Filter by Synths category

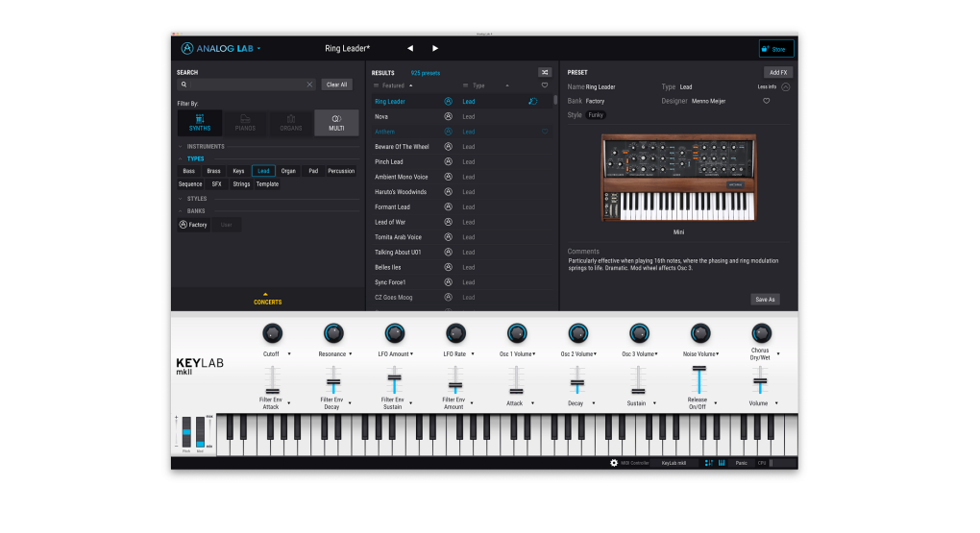(200, 123)
